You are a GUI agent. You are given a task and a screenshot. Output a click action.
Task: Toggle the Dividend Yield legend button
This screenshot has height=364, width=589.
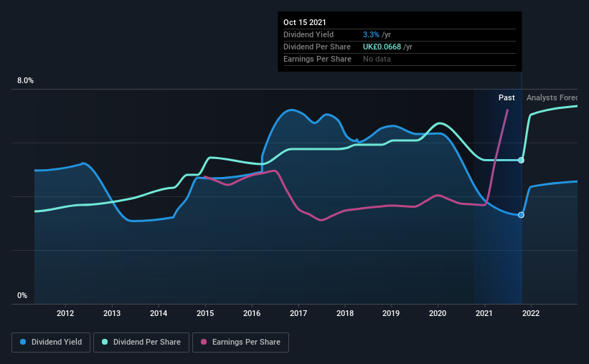coord(51,343)
